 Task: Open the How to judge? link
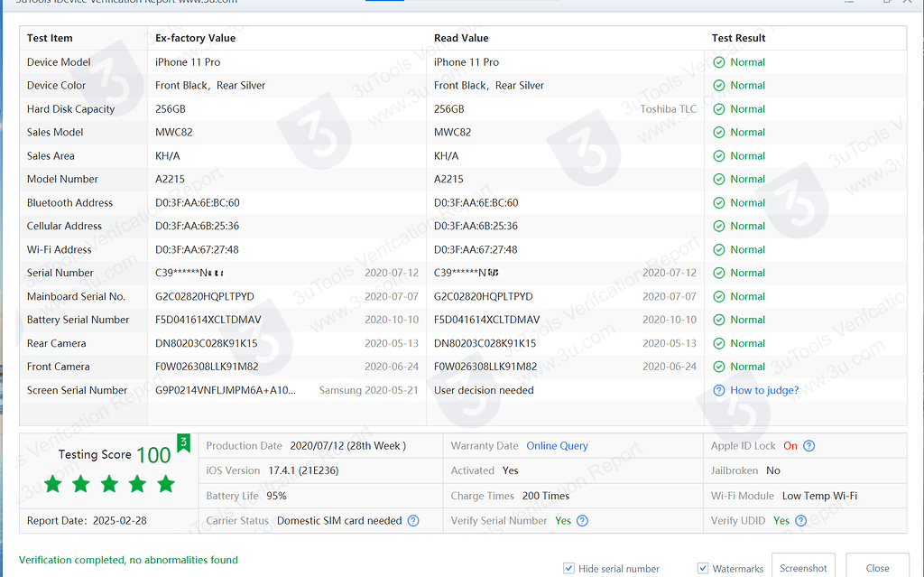pos(764,391)
